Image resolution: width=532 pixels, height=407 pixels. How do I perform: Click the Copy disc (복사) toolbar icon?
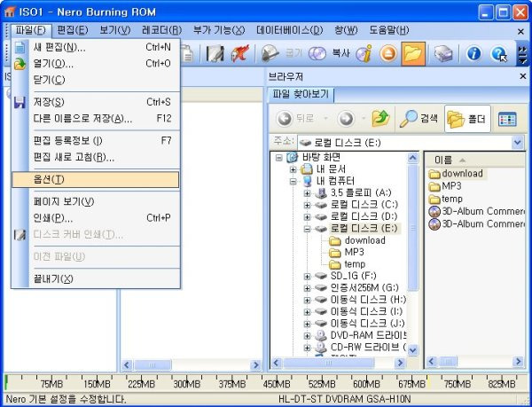click(328, 53)
